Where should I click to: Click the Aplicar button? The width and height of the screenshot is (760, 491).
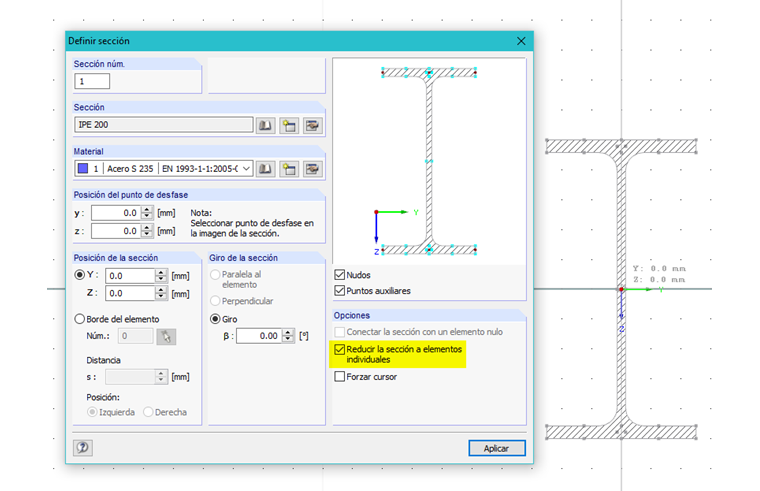[x=497, y=448]
